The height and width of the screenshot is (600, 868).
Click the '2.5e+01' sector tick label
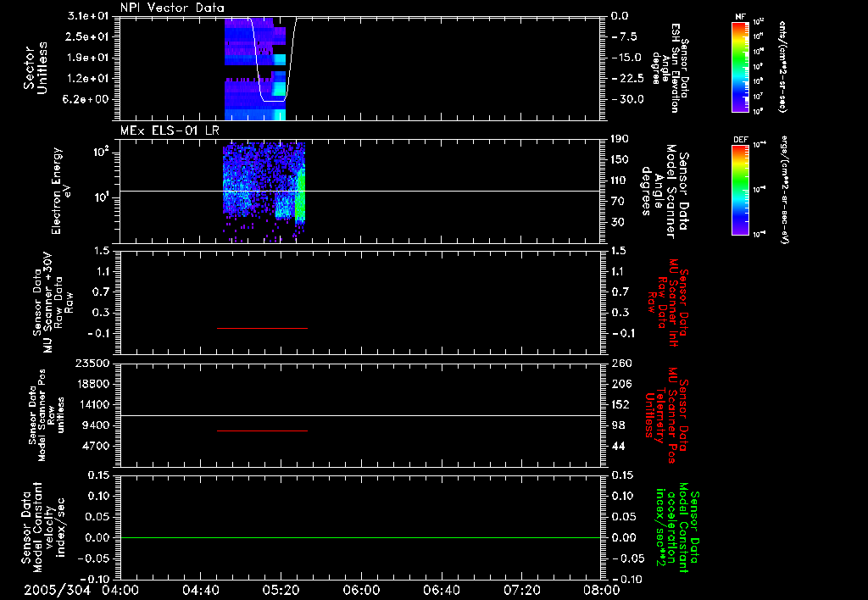click(87, 36)
